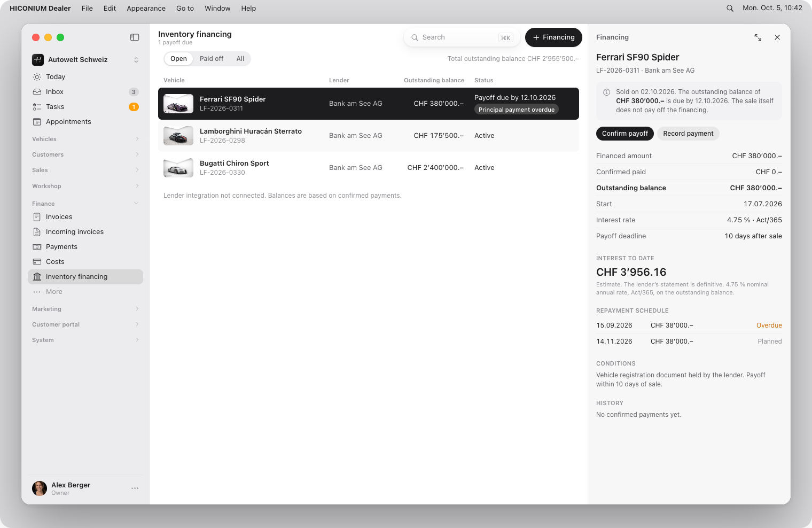The width and height of the screenshot is (812, 528).
Task: Expand the Vehicles section
Action: coord(85,139)
